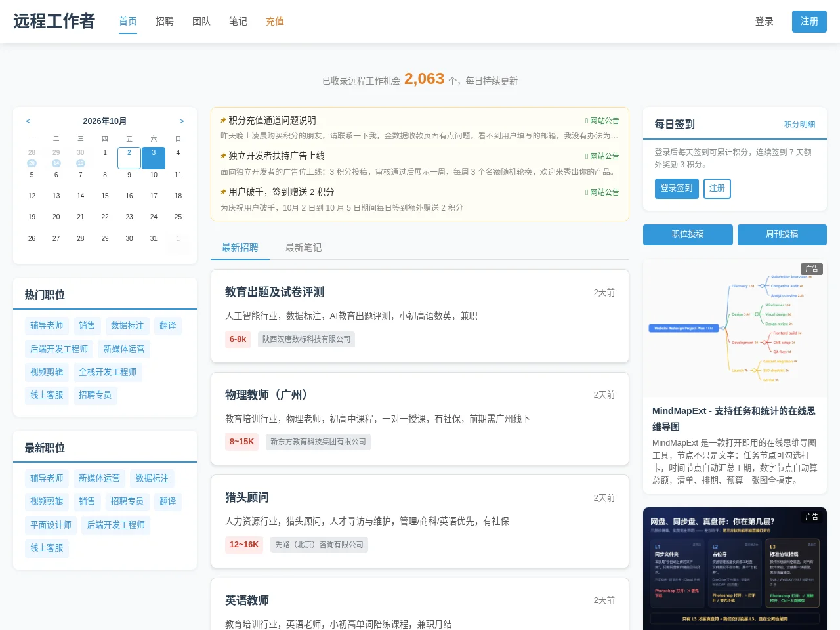
Task: Open job posting 教育出题及试卷评测
Action: [274, 292]
